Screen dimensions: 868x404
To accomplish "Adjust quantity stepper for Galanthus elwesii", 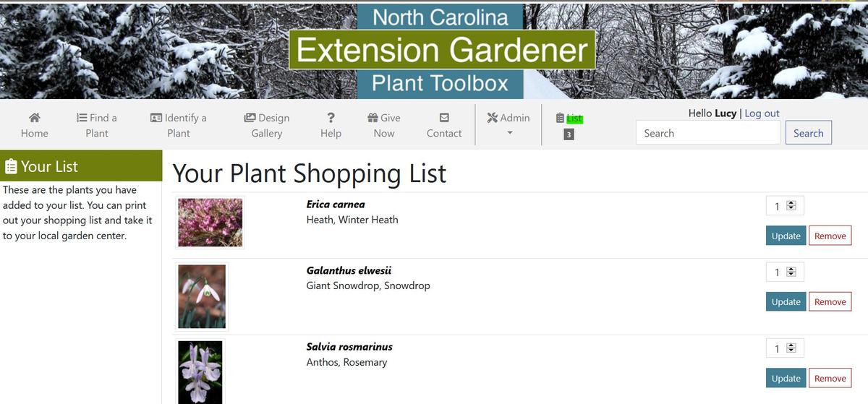I will 791,272.
